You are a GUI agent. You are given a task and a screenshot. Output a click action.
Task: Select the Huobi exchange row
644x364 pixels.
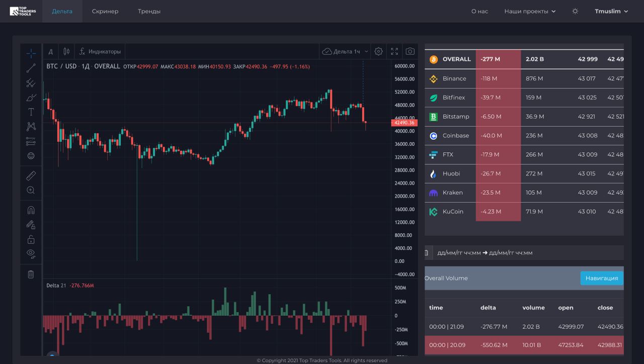click(524, 173)
